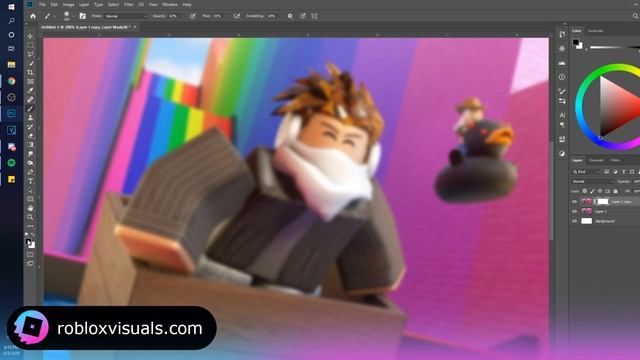
Task: Select the Path Selection tool
Action: (x=30, y=190)
